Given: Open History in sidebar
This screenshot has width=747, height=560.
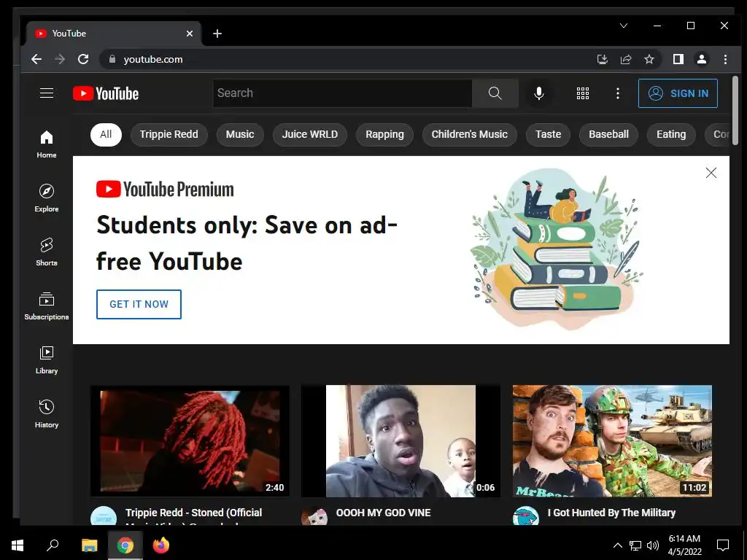Looking at the screenshot, I should tap(46, 414).
